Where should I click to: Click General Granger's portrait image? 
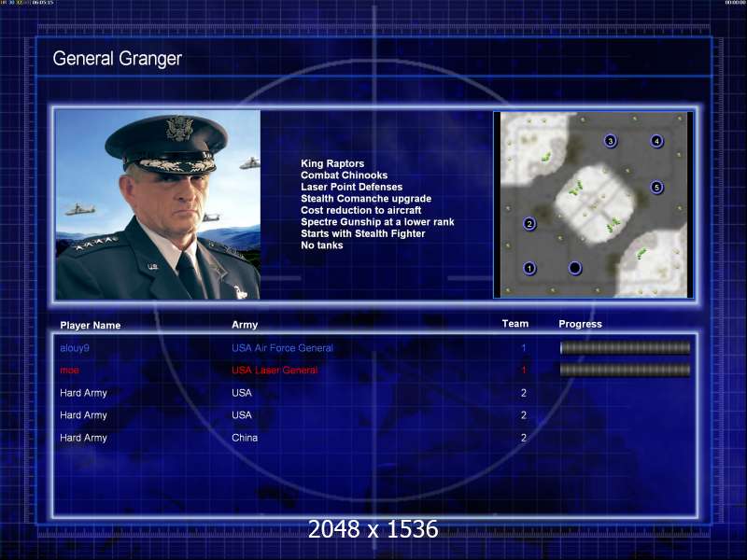[x=158, y=204]
